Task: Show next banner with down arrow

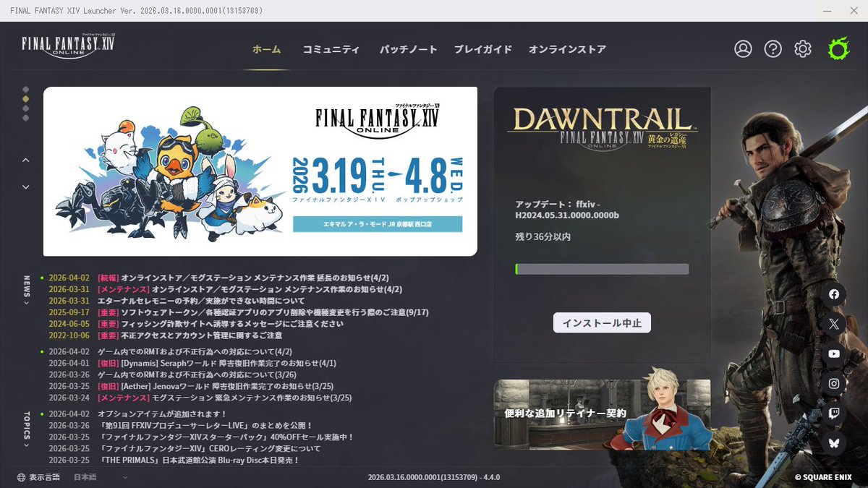Action: tap(26, 187)
